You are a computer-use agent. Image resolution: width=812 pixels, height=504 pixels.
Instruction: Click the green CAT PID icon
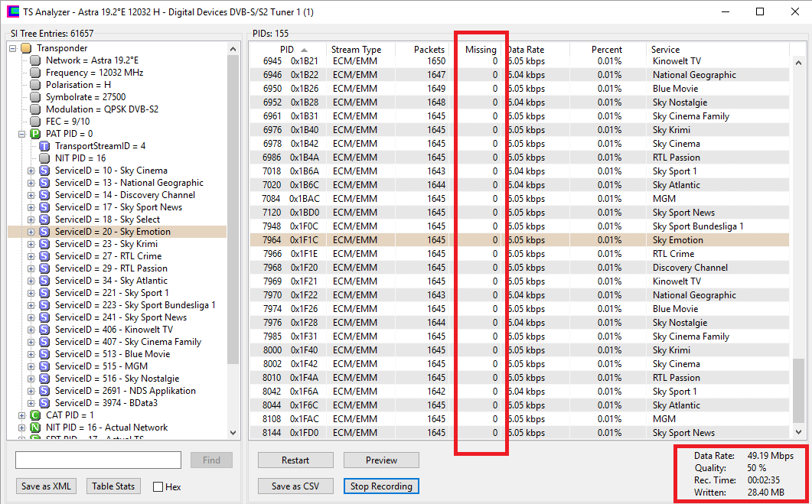(x=35, y=415)
